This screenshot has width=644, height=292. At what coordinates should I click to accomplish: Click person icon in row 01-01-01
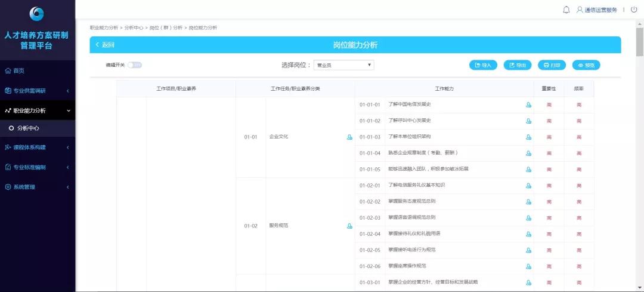point(528,105)
